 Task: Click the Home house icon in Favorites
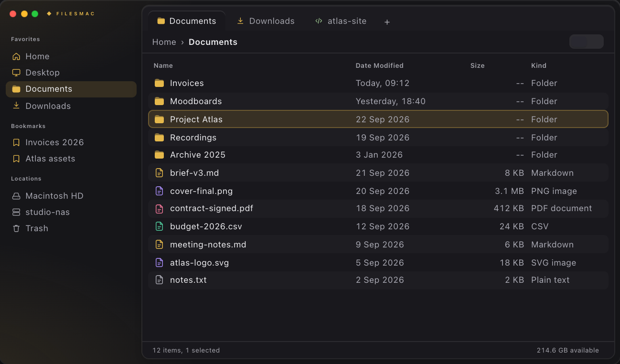(x=16, y=56)
